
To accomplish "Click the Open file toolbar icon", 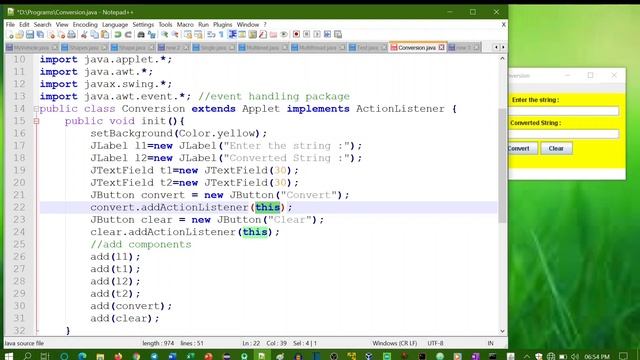I will [20, 35].
